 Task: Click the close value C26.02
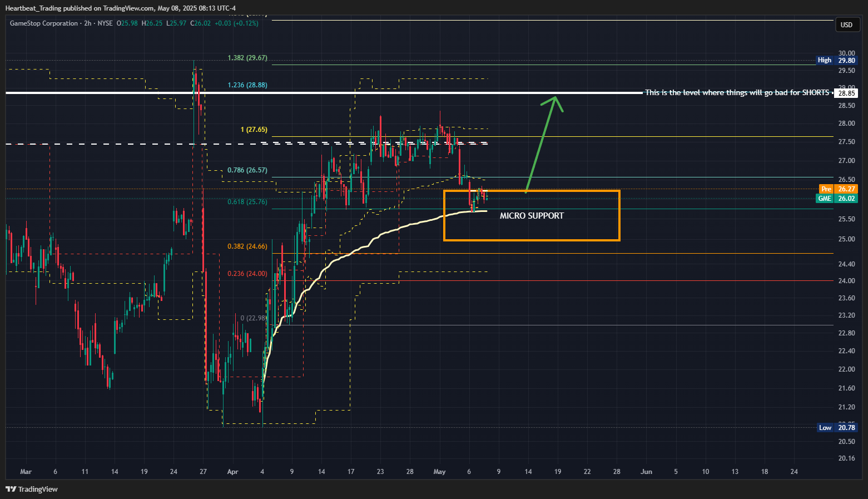click(201, 23)
